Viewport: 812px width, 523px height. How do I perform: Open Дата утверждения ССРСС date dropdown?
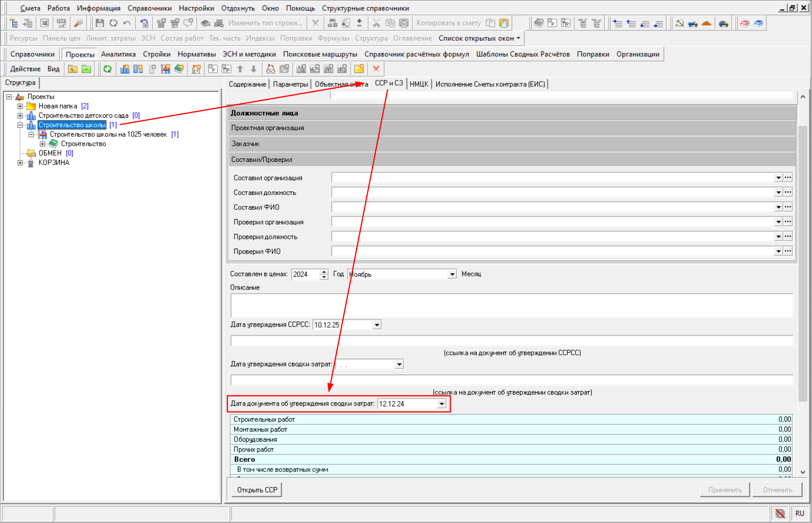pos(377,325)
